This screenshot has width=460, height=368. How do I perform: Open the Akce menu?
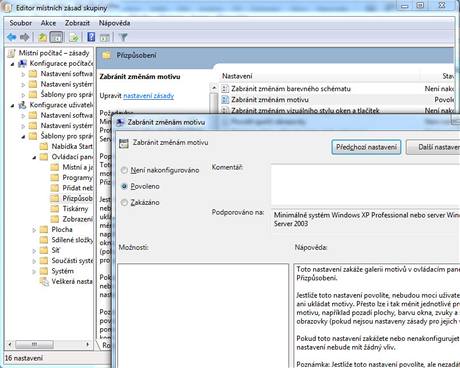click(48, 23)
